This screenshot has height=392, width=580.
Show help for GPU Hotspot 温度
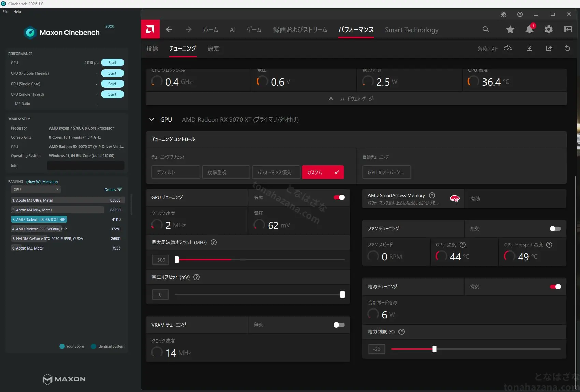[x=549, y=245]
